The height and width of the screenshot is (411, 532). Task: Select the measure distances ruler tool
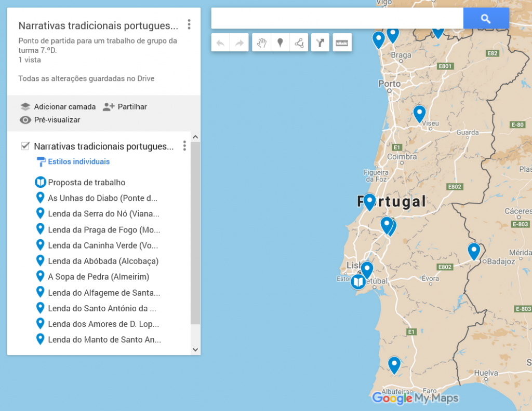[x=342, y=43]
